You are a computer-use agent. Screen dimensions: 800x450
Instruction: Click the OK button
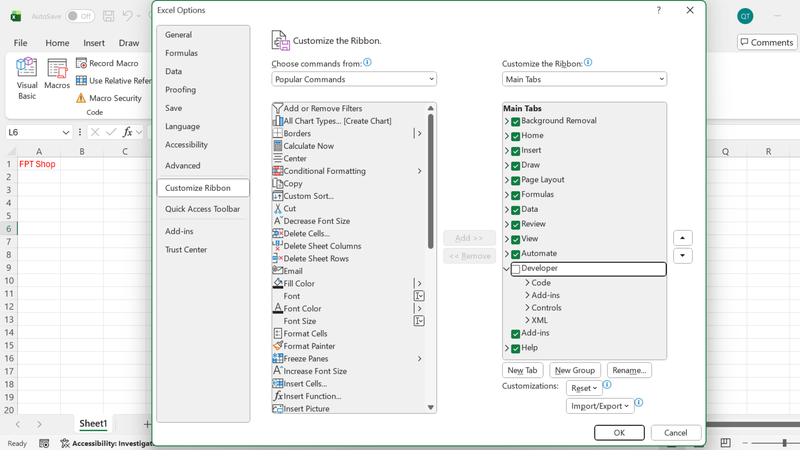click(x=619, y=433)
